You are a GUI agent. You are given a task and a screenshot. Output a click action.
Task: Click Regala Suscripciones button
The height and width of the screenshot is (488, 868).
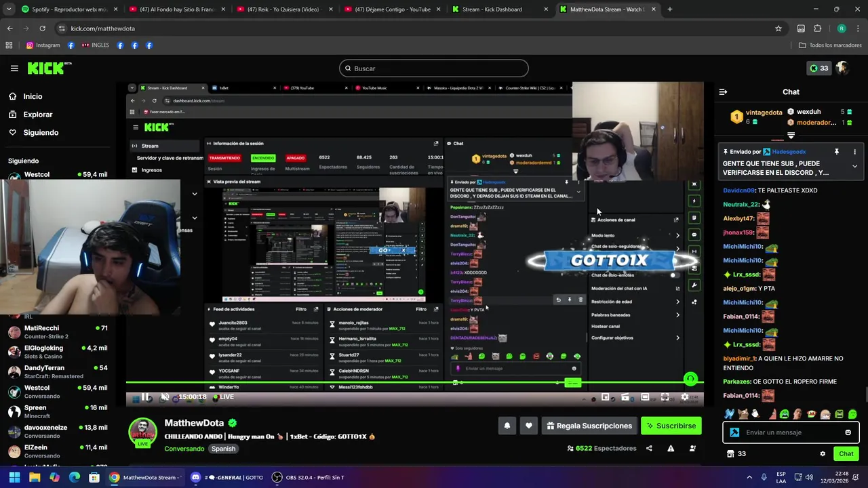[x=589, y=426]
